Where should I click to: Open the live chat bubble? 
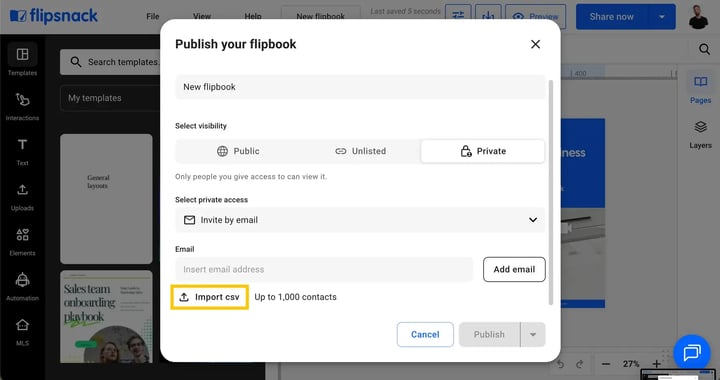coord(692,352)
